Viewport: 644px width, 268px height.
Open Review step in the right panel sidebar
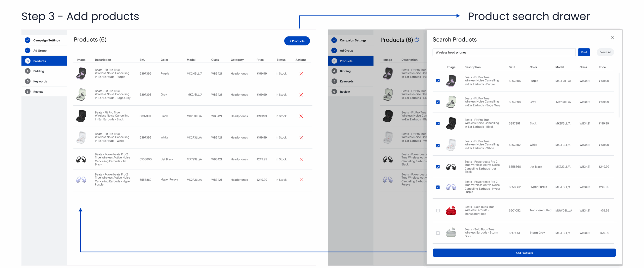pos(351,92)
